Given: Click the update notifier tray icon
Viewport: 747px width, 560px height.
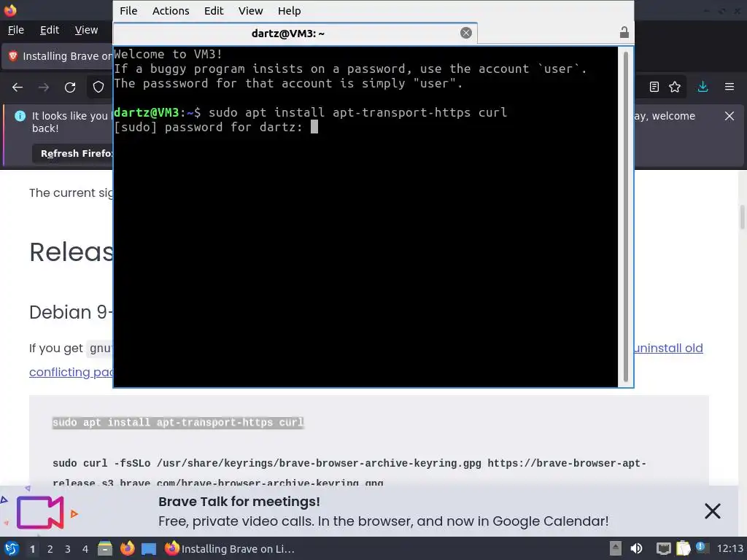Looking at the screenshot, I should pos(702,548).
